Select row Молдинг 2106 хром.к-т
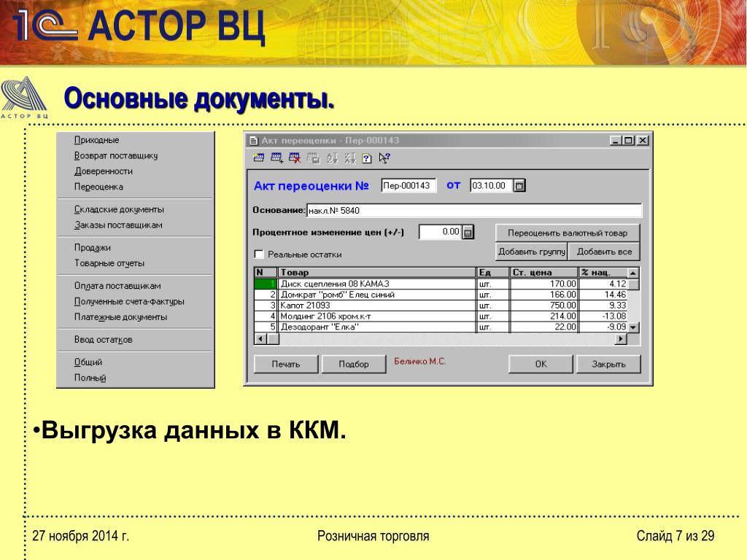 pos(441,316)
